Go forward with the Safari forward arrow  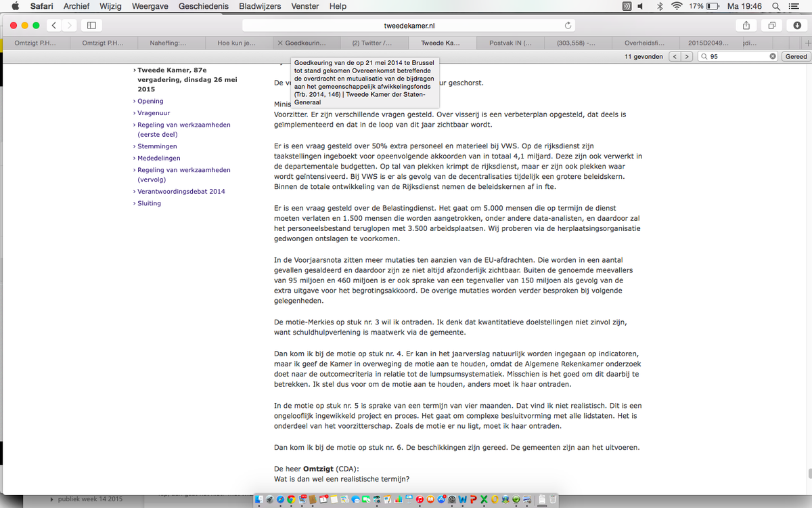click(68, 25)
